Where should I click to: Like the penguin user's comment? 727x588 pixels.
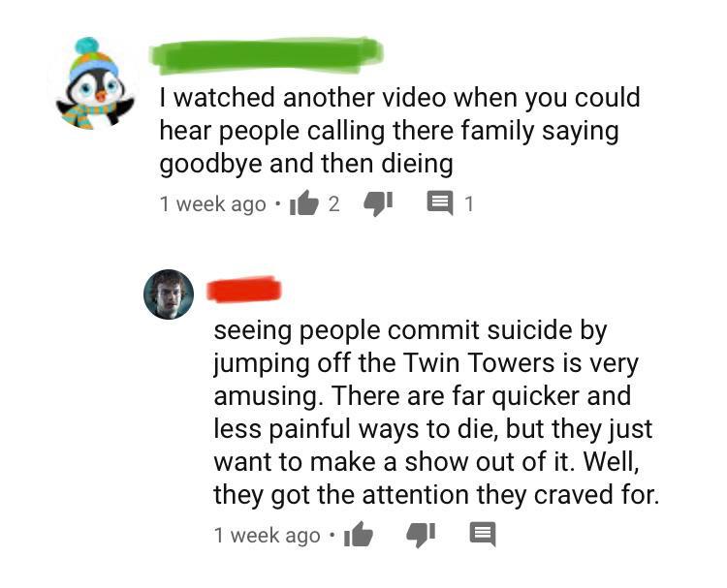304,203
